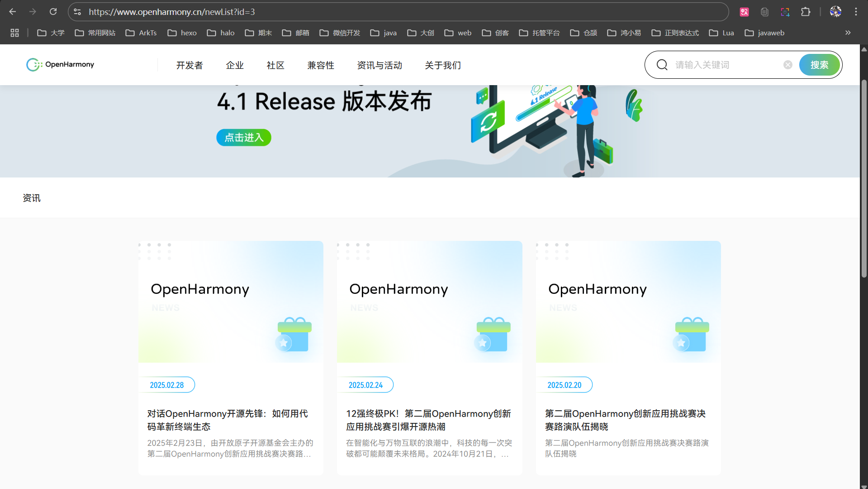The width and height of the screenshot is (868, 489).
Task: Click the browser reload icon
Action: point(53,12)
